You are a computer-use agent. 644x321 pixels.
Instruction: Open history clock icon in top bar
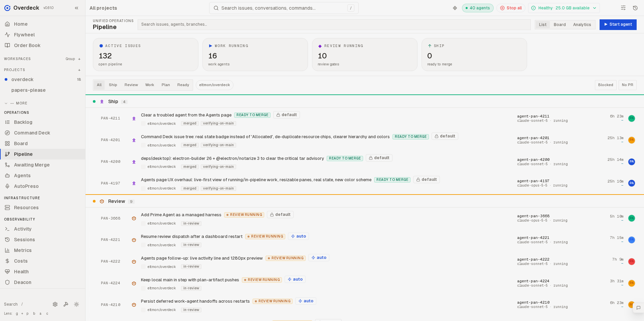635,8
